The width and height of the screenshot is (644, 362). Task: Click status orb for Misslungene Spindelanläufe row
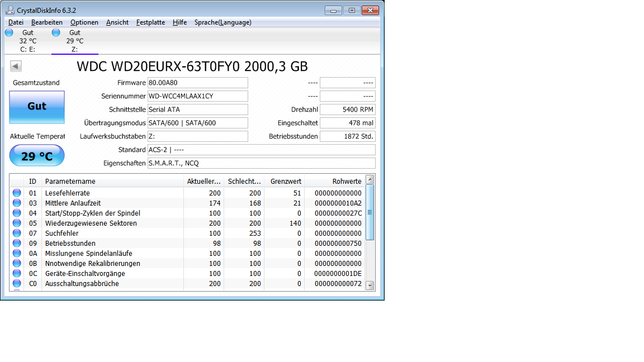pos(17,253)
